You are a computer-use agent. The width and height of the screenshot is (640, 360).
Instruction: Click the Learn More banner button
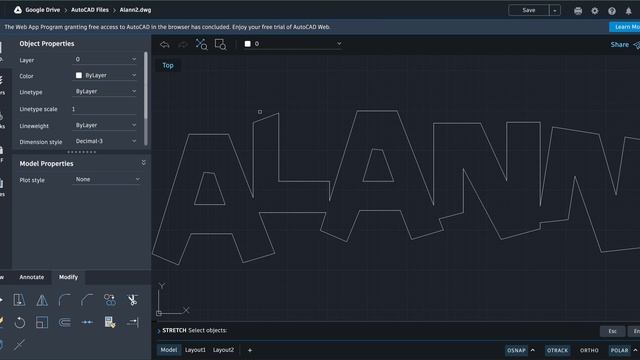[x=625, y=27]
